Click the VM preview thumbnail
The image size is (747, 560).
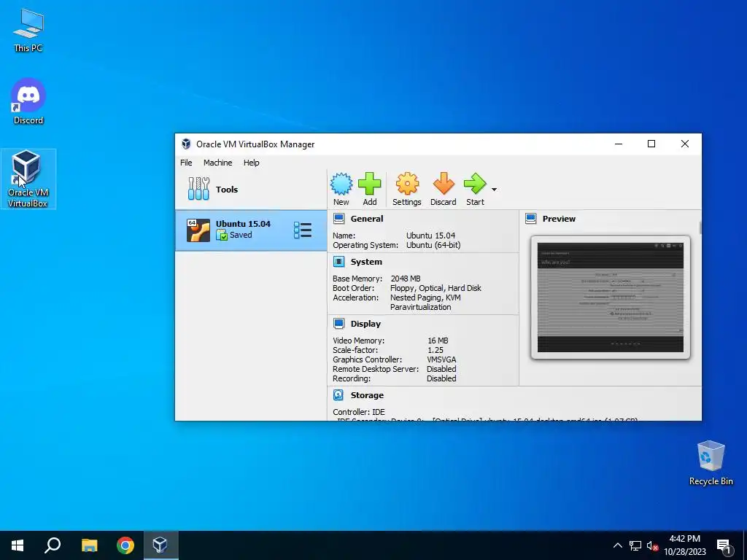611,297
